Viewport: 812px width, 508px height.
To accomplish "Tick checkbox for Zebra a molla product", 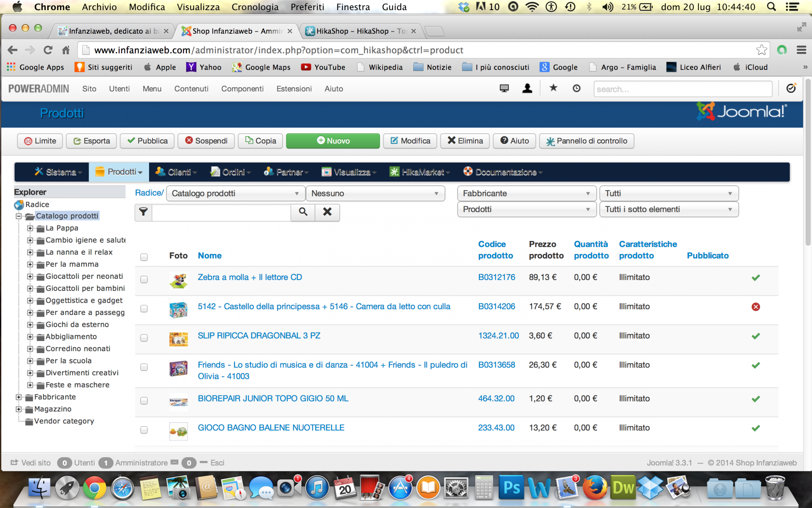I will (x=144, y=279).
